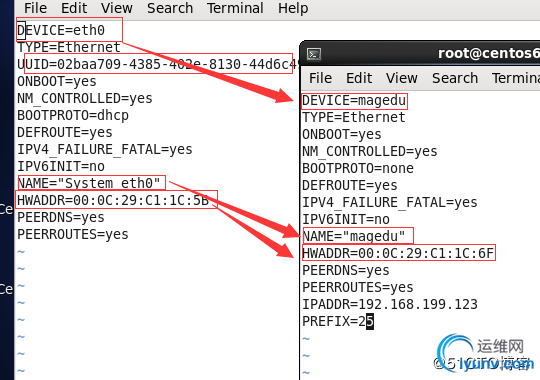
Task: Click UUID=02baa709 line in left terminal
Action: click(158, 64)
